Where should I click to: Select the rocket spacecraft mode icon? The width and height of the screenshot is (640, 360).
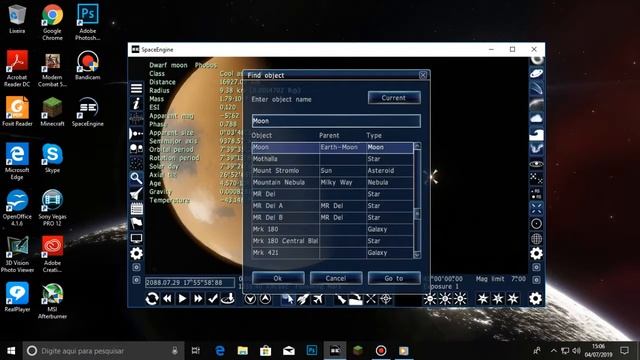tap(302, 299)
